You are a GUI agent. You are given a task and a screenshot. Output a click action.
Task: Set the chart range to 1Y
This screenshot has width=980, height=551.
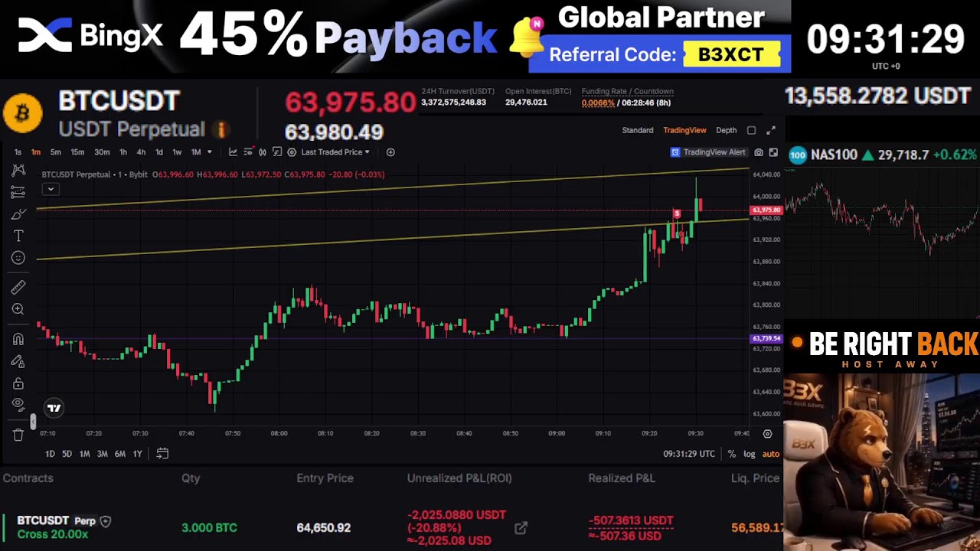138,454
